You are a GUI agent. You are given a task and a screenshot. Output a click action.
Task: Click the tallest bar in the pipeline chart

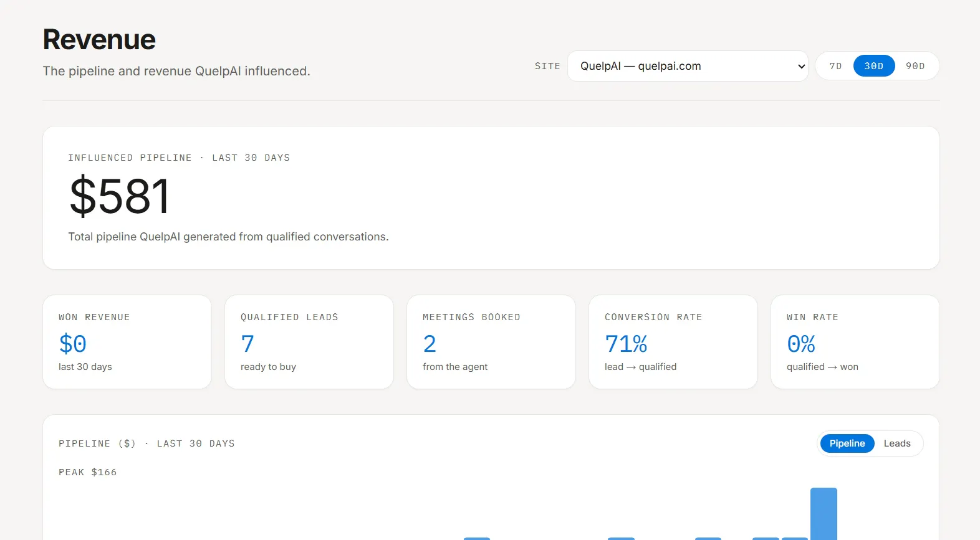824,514
